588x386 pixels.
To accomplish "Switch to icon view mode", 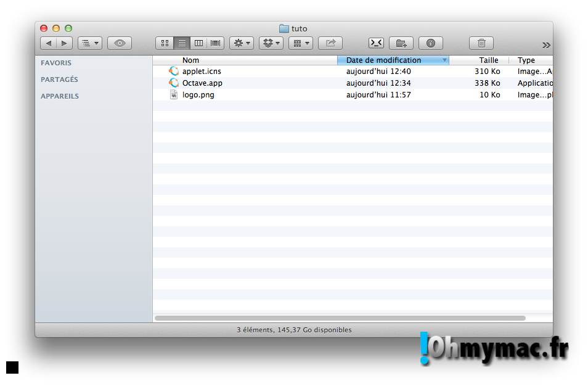I will (165, 43).
